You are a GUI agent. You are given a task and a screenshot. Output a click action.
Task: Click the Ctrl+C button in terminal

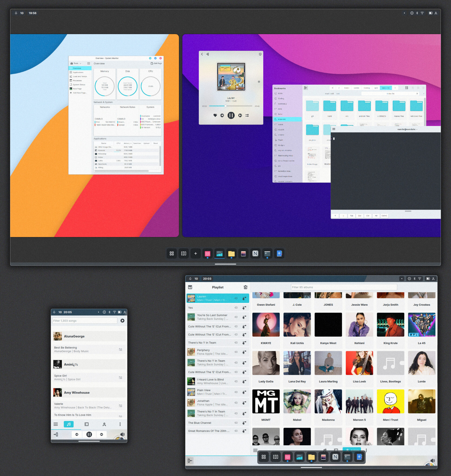(x=384, y=216)
